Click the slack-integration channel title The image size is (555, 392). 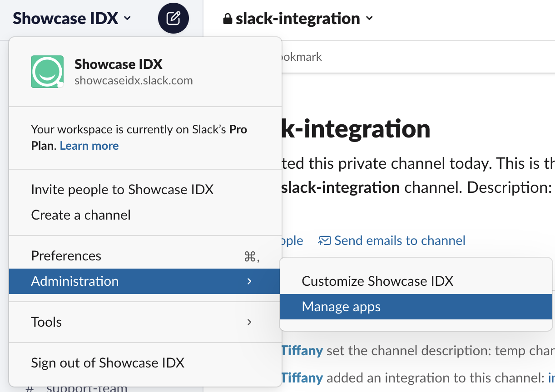tap(298, 19)
